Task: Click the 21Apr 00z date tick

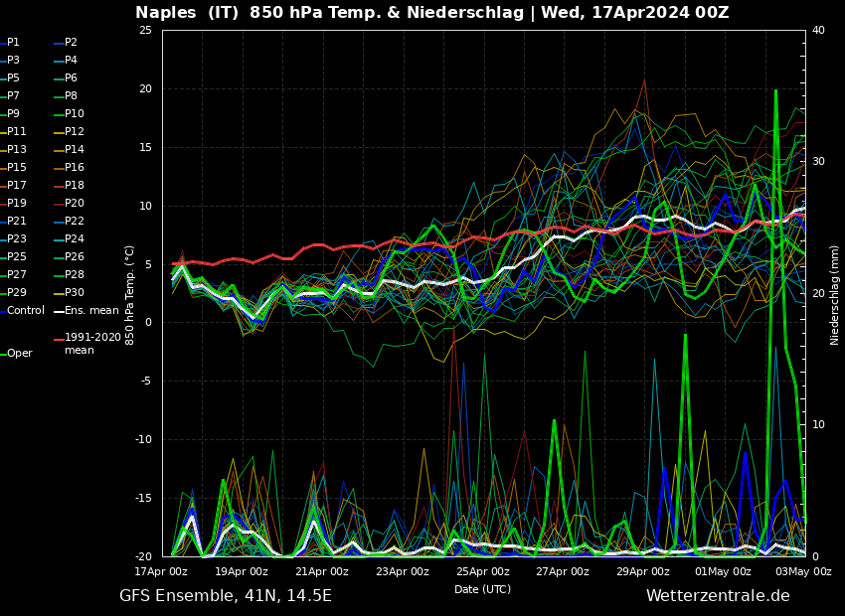Action: tap(322, 572)
